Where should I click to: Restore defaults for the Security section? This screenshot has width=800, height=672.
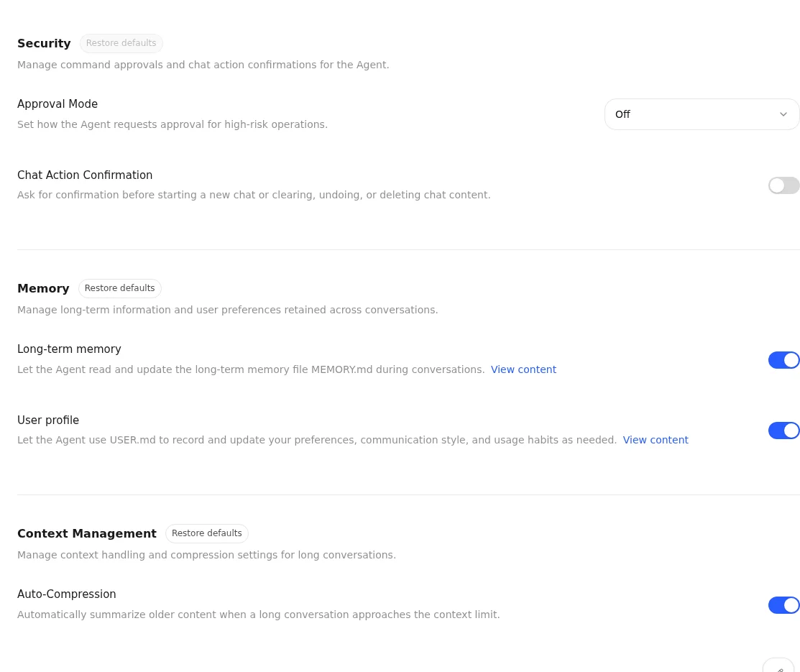click(x=121, y=43)
